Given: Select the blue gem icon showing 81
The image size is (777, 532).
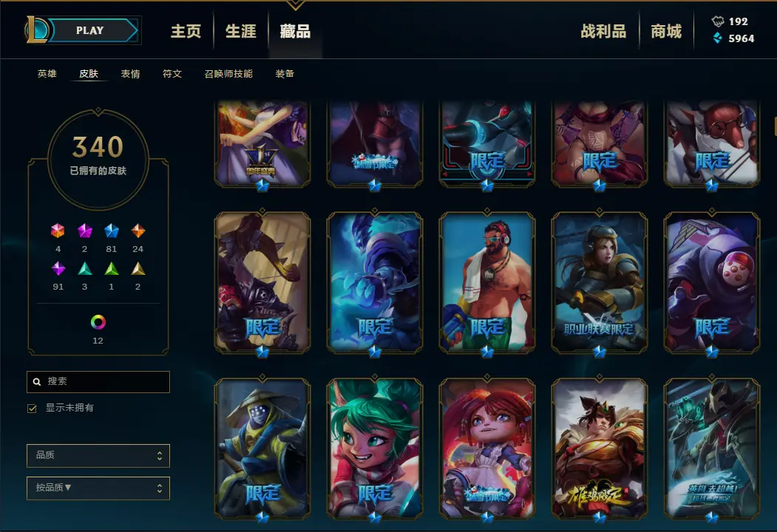Looking at the screenshot, I should tap(112, 231).
